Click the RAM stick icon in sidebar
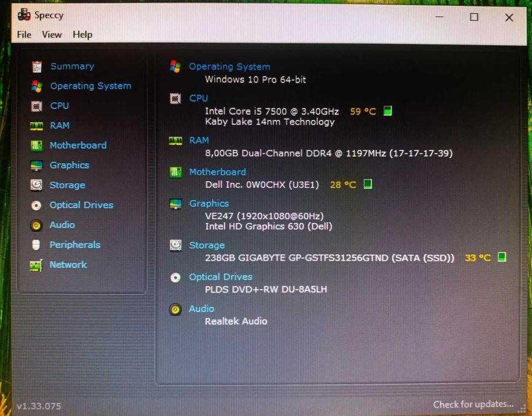This screenshot has width=532, height=416. click(36, 126)
